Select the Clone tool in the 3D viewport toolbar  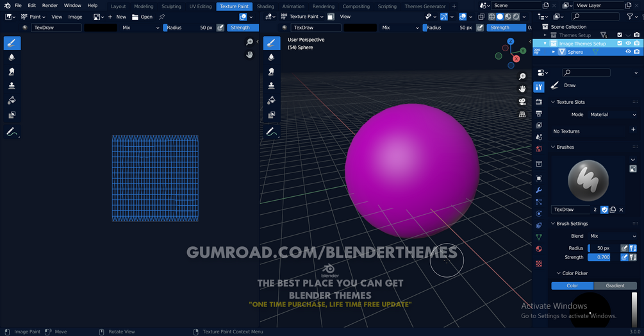tap(272, 86)
